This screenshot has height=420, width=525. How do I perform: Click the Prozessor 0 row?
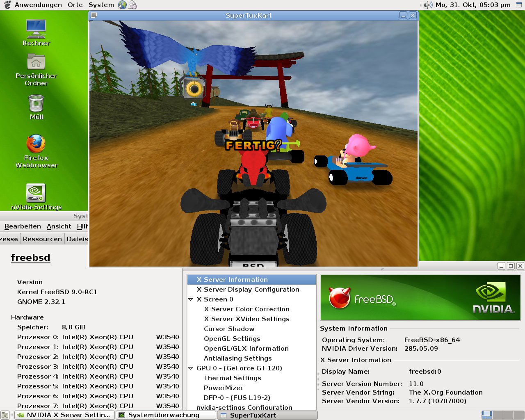[98, 337]
